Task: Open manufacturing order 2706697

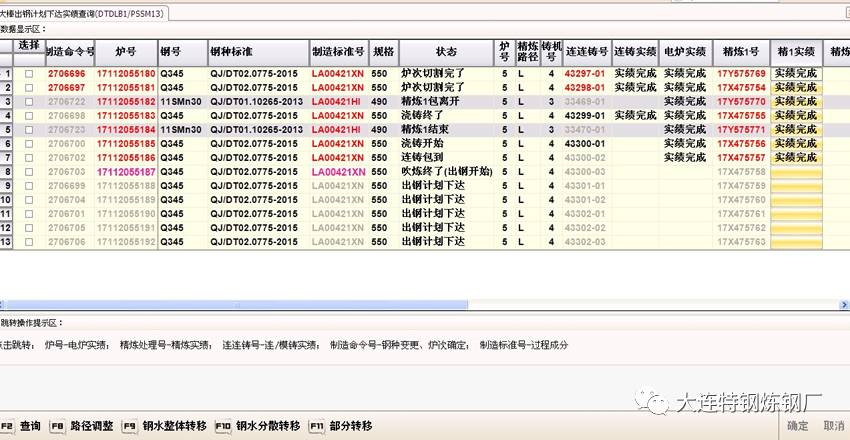Action: [67, 88]
